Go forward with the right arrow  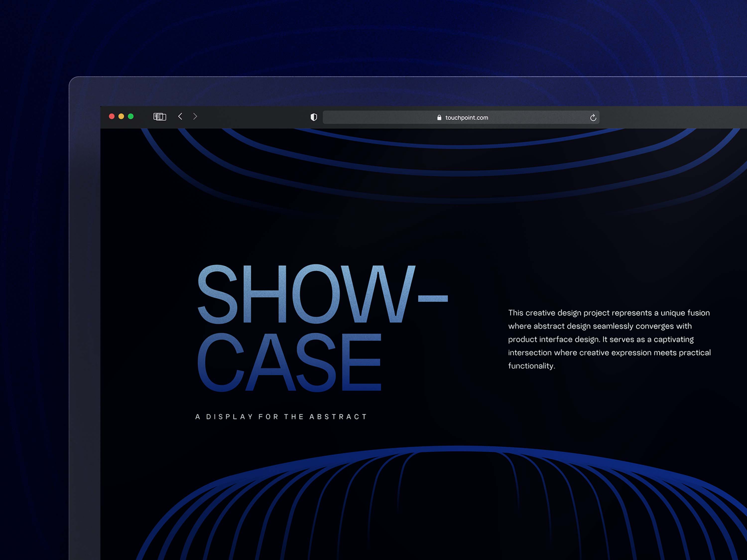(x=195, y=116)
